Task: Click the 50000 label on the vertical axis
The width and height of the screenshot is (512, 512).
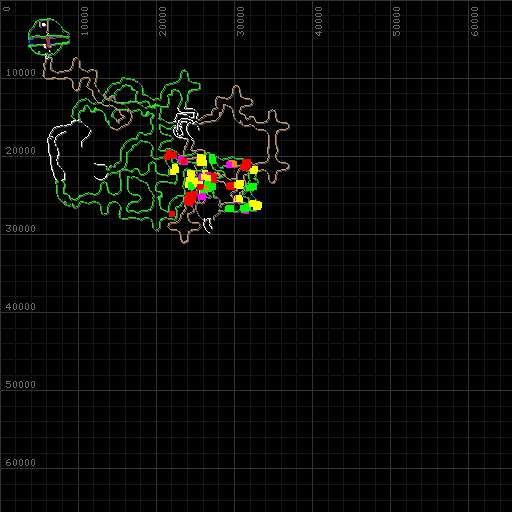Action: pyautogui.click(x=20, y=384)
